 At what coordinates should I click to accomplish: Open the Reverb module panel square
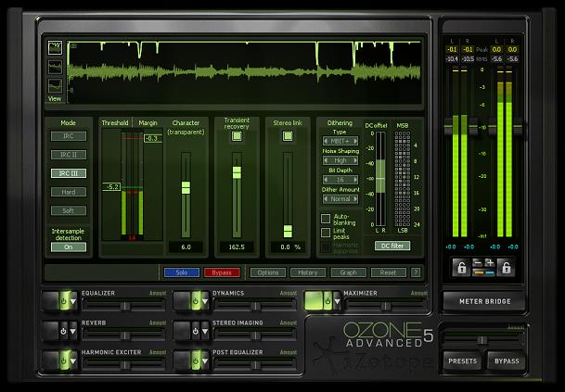pos(51,331)
